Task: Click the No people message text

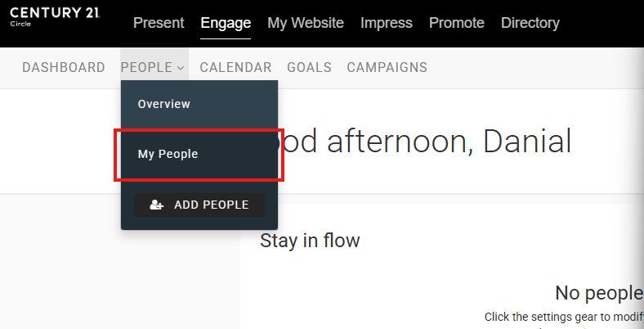Action: [598, 292]
